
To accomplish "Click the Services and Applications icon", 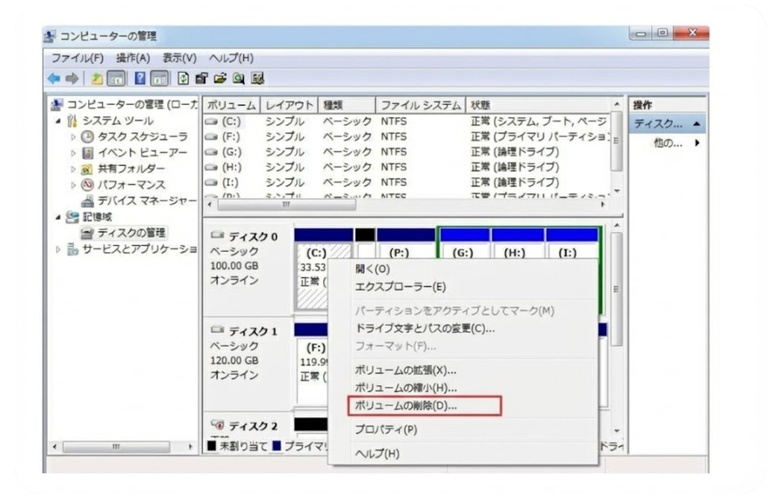I will tap(73, 249).
